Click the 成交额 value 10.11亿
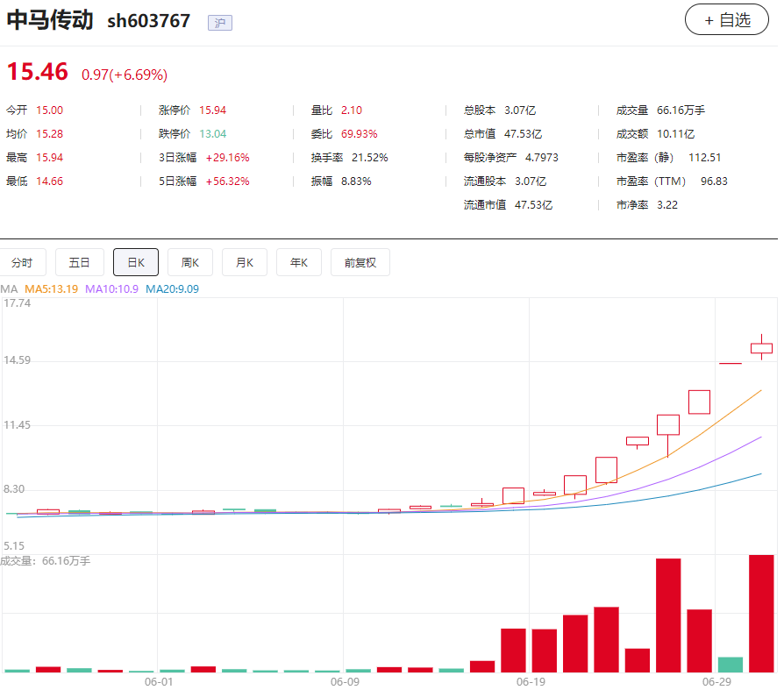This screenshot has height=690, width=784. 675,134
